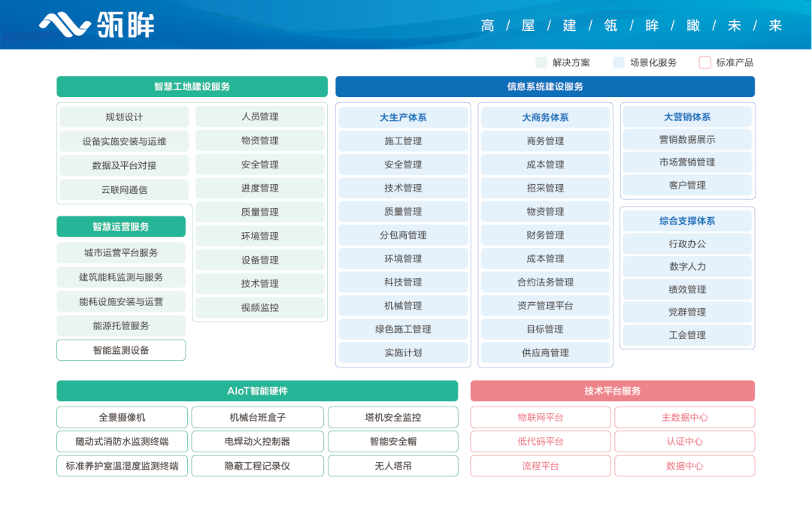Screen dimensions: 812x520
Task: Click the 解决方案 legend color swatch
Action: click(x=541, y=62)
